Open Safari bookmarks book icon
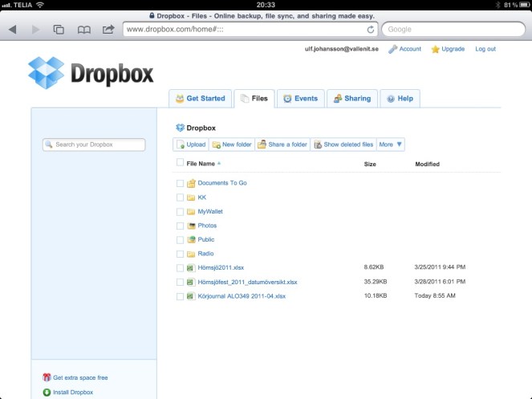 pyautogui.click(x=83, y=30)
